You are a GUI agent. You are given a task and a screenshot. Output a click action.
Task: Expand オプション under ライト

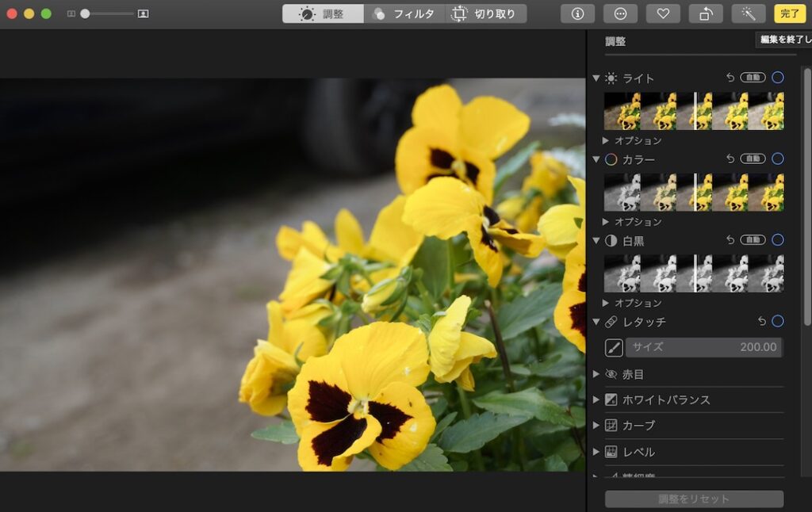tap(607, 140)
